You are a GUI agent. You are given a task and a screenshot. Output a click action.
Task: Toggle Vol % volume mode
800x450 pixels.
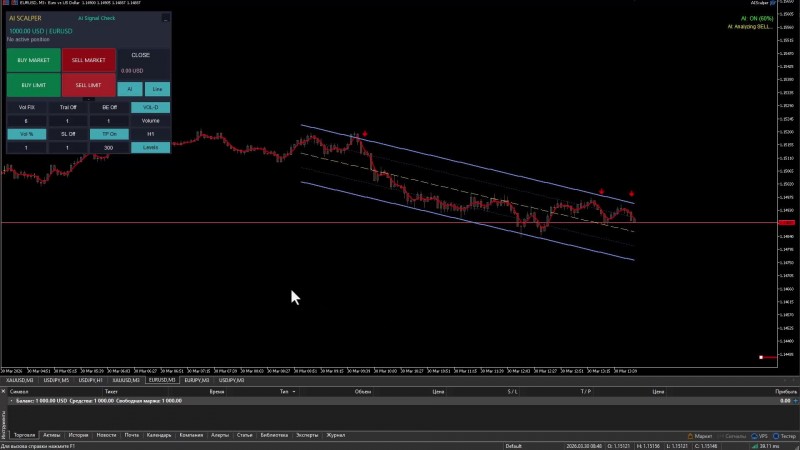click(27, 134)
